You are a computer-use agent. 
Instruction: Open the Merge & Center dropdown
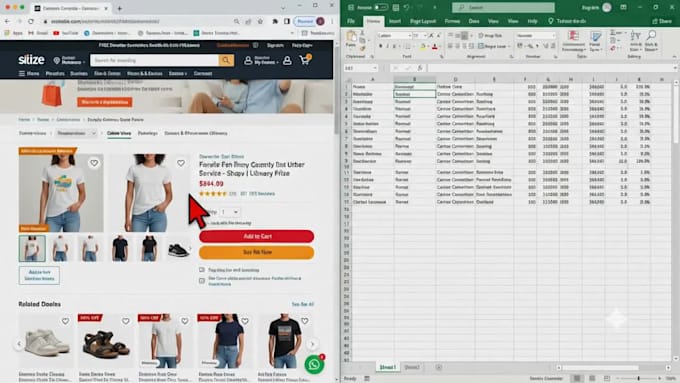(x=508, y=46)
